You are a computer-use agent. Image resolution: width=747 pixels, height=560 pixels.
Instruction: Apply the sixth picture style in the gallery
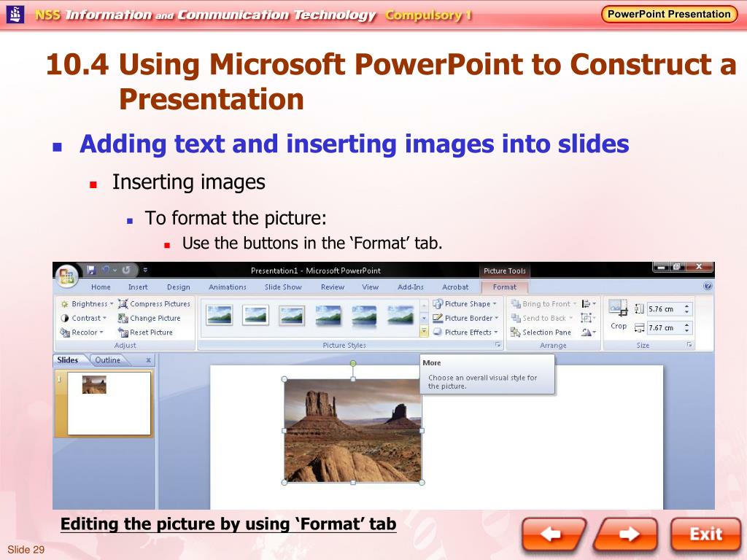(400, 315)
